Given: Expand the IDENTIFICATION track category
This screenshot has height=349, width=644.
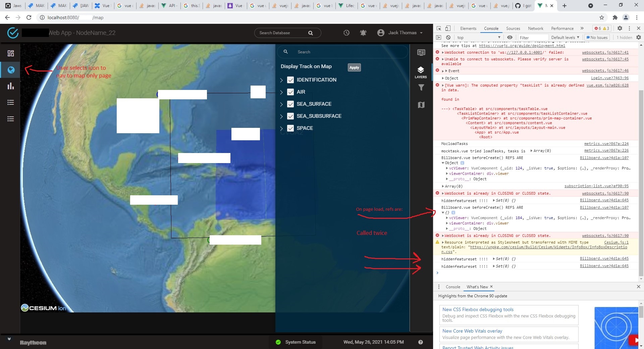Looking at the screenshot, I should click(x=281, y=80).
